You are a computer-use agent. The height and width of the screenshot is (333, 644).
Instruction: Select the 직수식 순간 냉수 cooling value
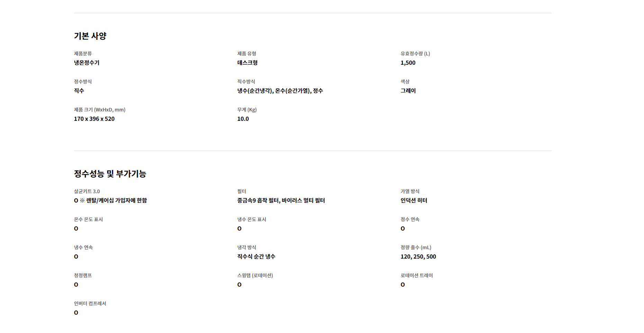(256, 256)
